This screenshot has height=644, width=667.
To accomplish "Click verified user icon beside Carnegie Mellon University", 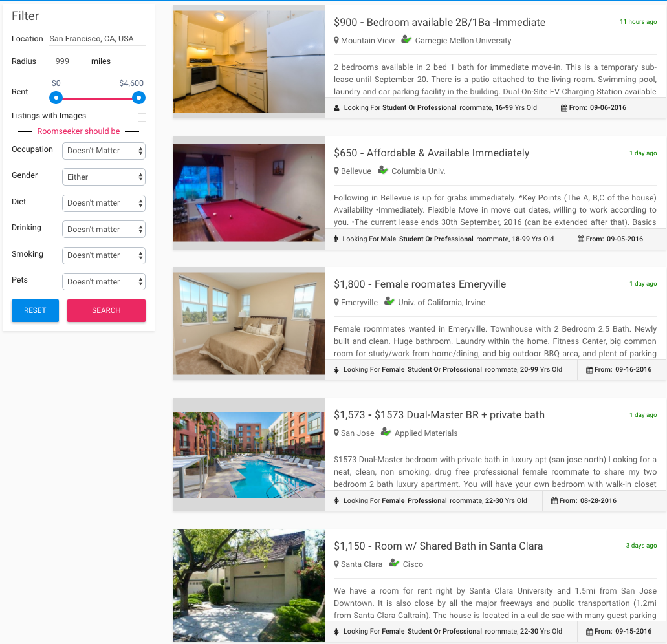I will 406,39.
